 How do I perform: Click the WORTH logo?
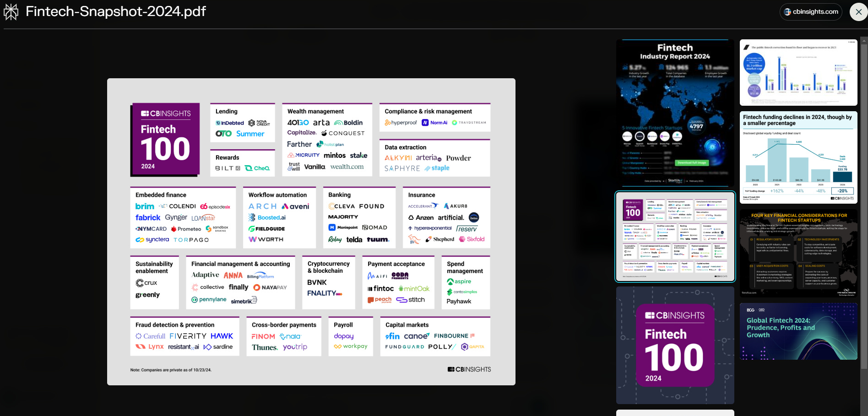(x=266, y=239)
